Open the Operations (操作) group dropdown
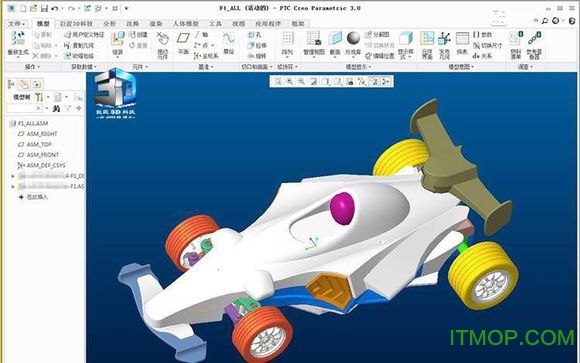The image size is (580, 363). pos(32,67)
